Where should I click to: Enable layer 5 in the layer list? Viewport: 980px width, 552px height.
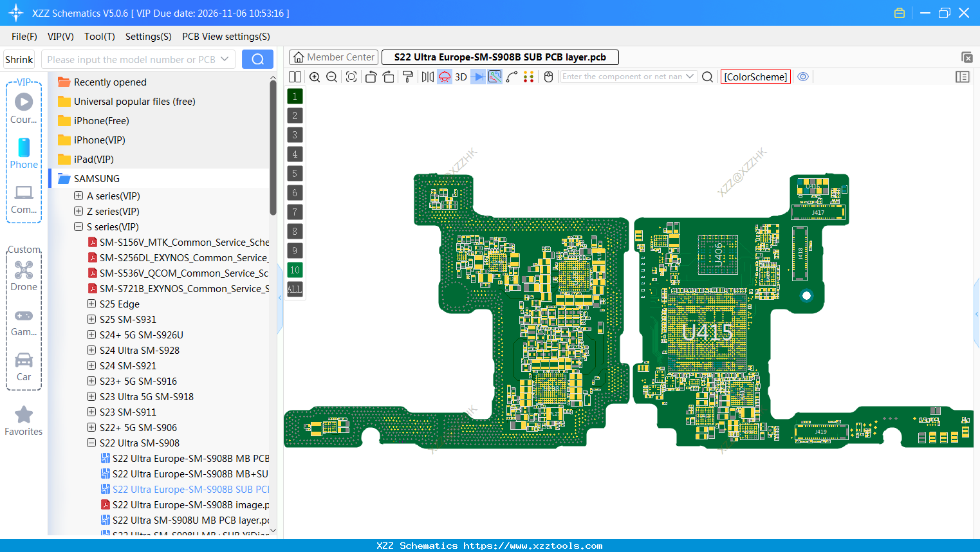[295, 173]
